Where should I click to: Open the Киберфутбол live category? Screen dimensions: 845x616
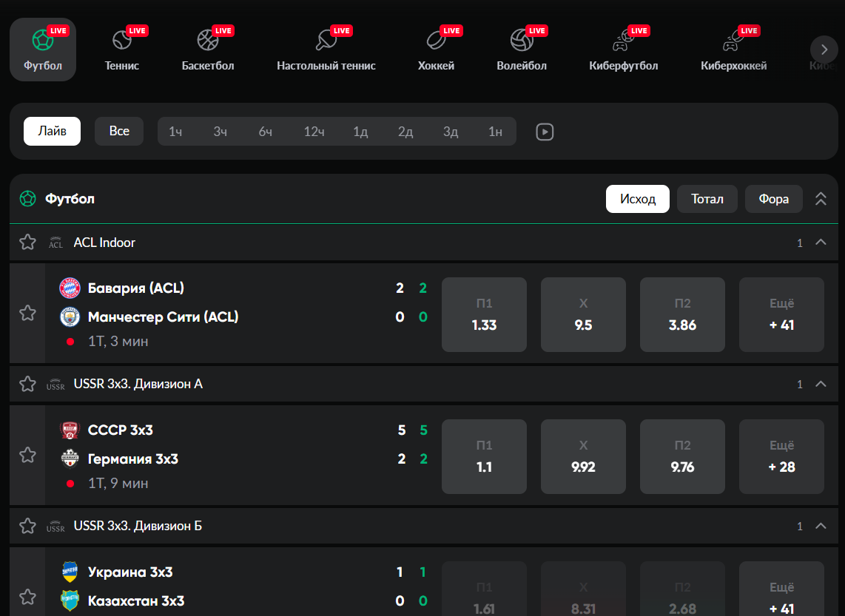pyautogui.click(x=624, y=50)
